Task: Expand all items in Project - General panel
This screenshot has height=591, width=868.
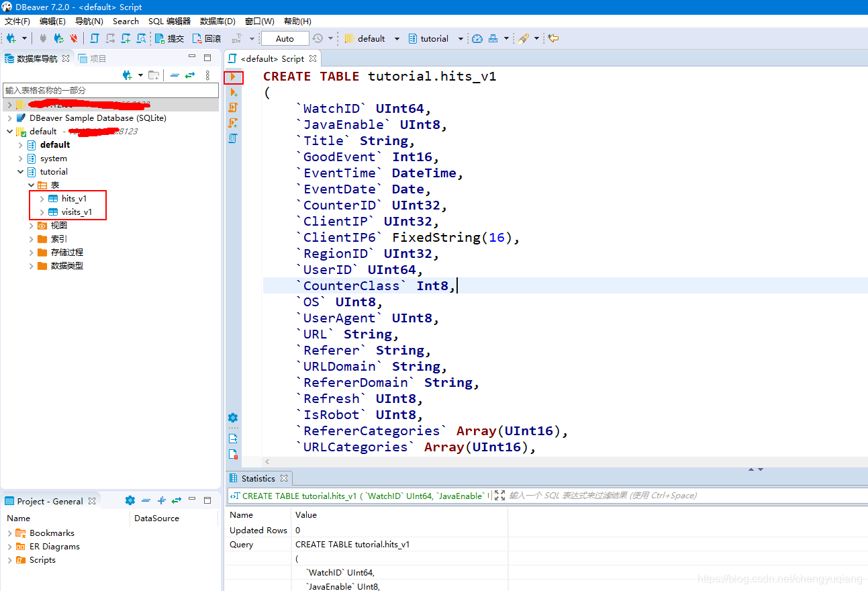Action: pyautogui.click(x=161, y=500)
